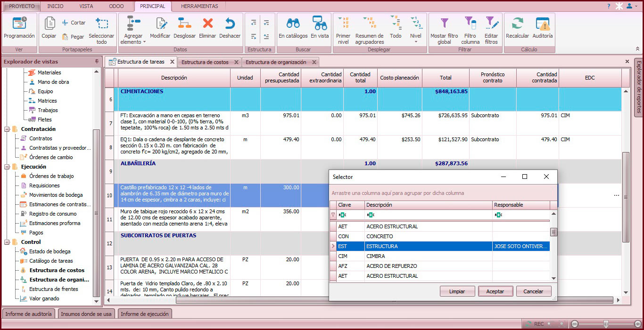644x330 pixels.
Task: Open the Insumos donde se usa tab
Action: (x=86, y=314)
